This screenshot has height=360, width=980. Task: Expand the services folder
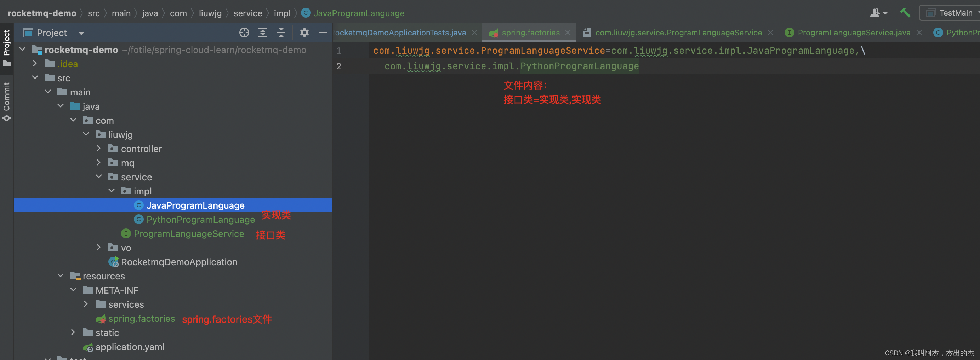[86, 304]
